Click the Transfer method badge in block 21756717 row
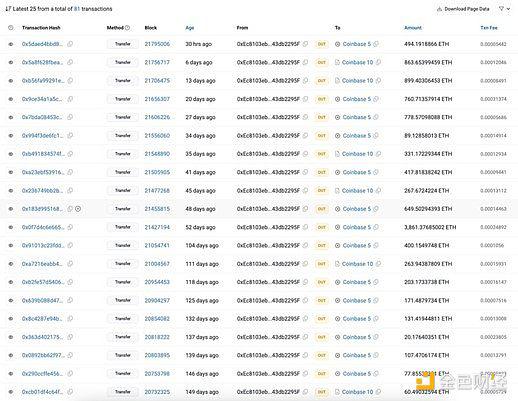Viewport: 518px width, 401px height. click(123, 62)
